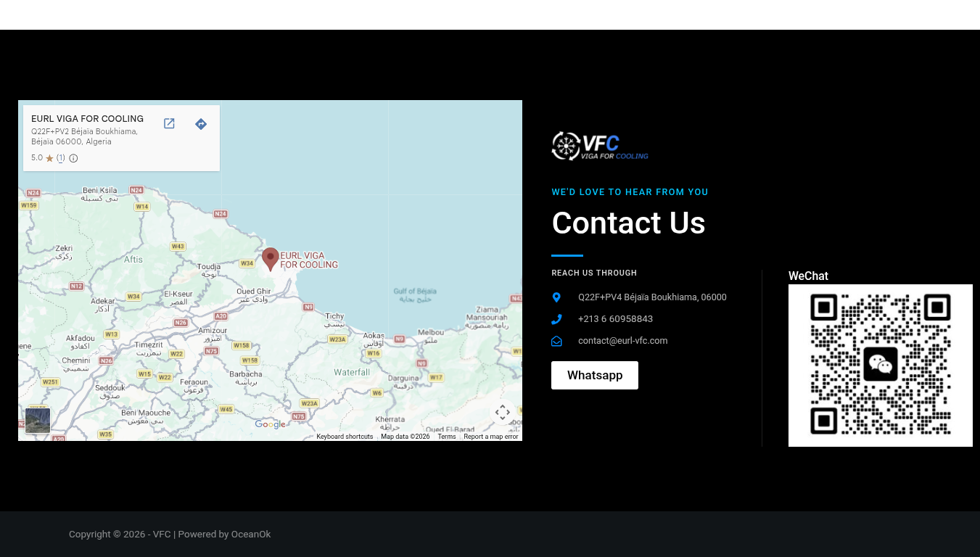Click the red map pin marker
The height and width of the screenshot is (557, 980).
(271, 260)
